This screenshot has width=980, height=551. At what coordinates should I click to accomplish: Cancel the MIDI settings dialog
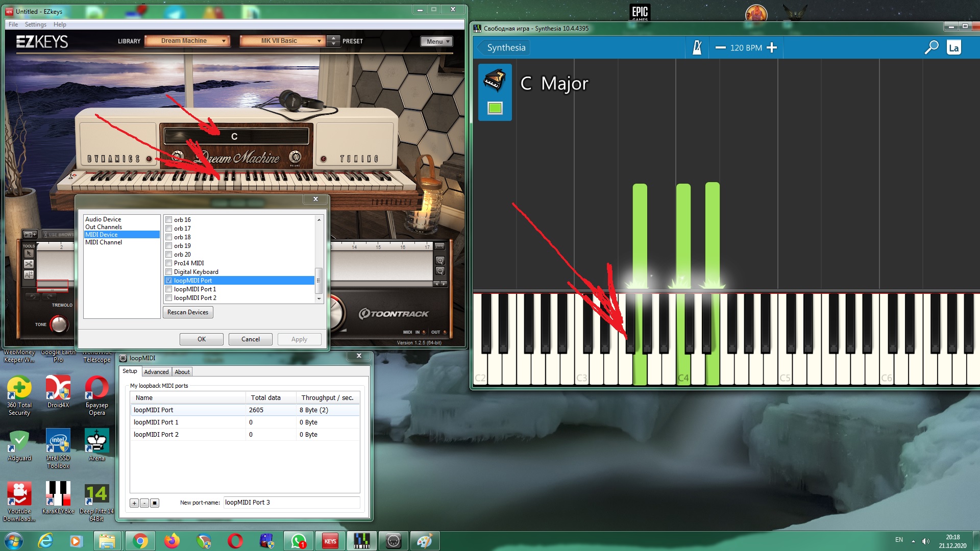pos(251,339)
